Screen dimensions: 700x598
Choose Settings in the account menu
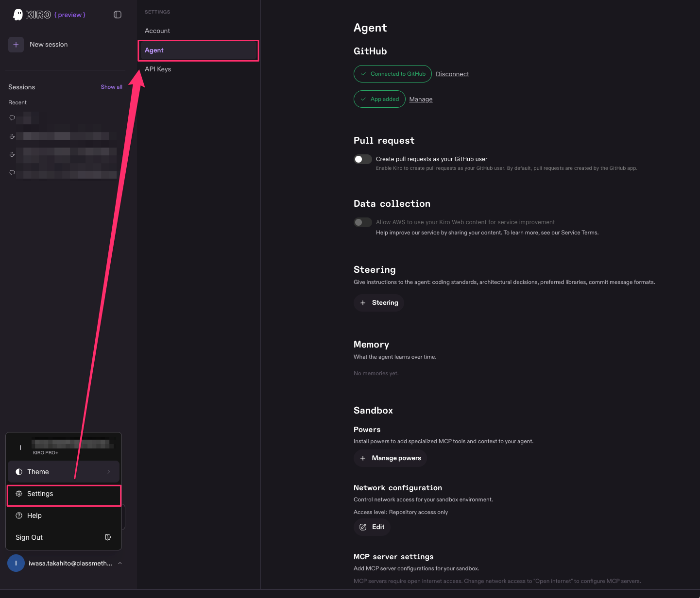click(x=64, y=494)
